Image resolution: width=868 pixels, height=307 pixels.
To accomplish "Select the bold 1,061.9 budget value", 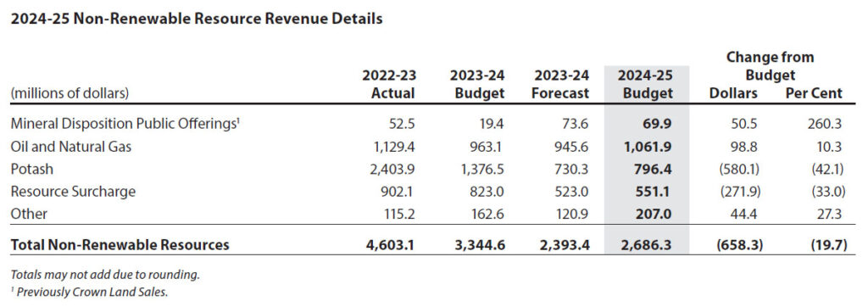I will [x=650, y=147].
